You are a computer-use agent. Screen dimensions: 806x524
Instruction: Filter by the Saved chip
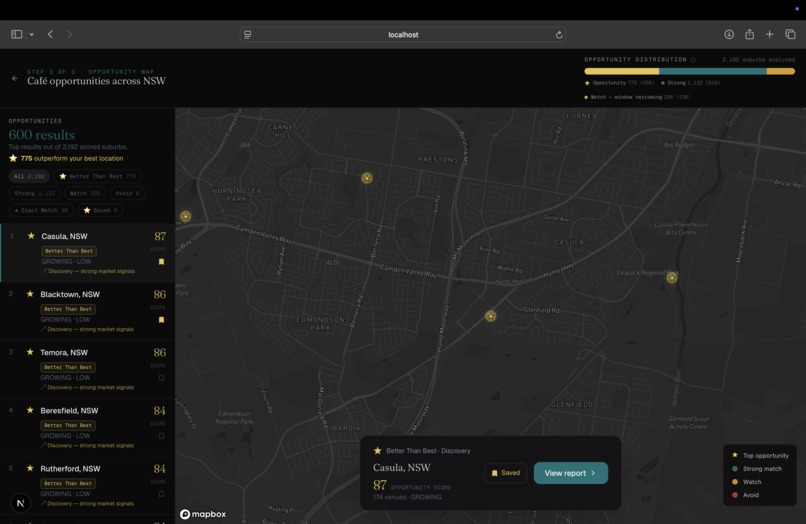click(x=100, y=210)
